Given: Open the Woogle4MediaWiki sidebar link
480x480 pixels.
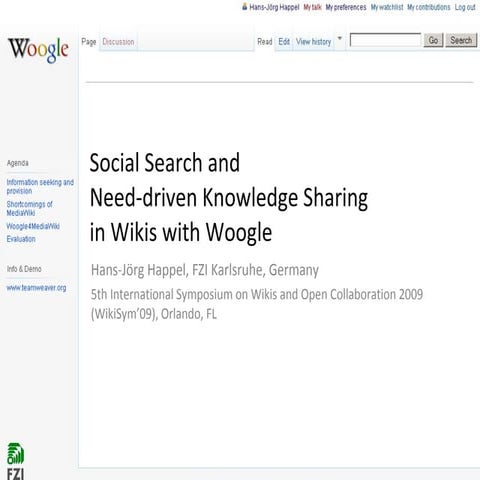Looking at the screenshot, I should pyautogui.click(x=33, y=226).
